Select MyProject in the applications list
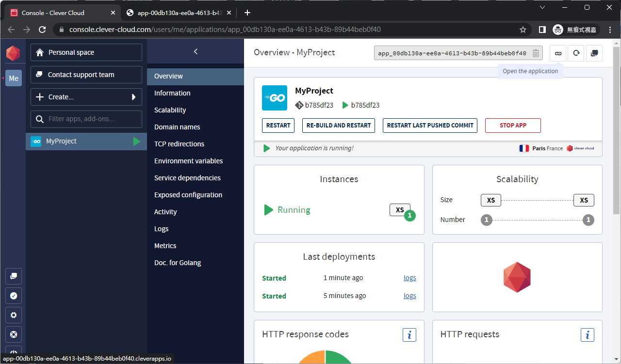The height and width of the screenshot is (364, 621). pyautogui.click(x=86, y=142)
